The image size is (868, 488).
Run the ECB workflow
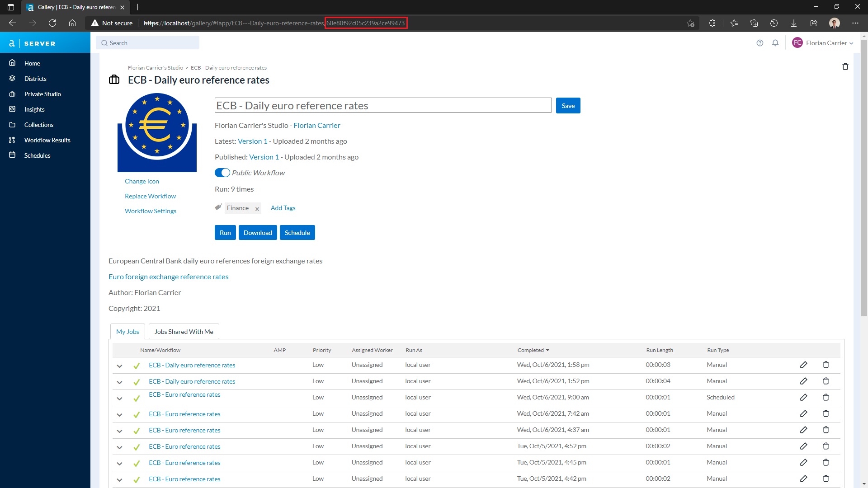(x=225, y=232)
